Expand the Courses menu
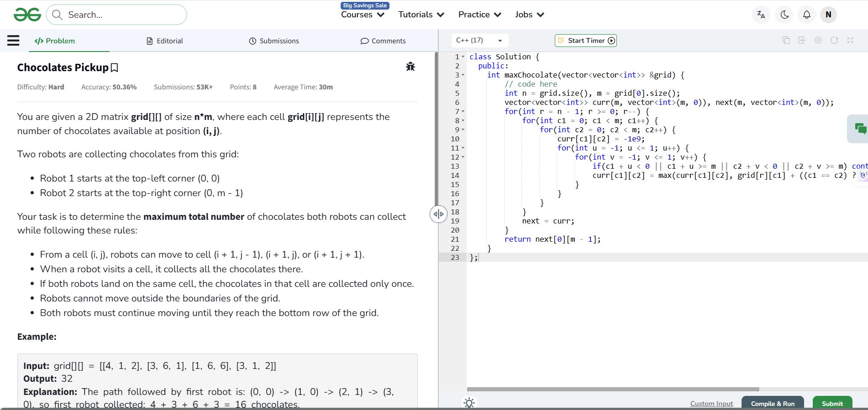Screen dimensions: 868x410 (363, 15)
